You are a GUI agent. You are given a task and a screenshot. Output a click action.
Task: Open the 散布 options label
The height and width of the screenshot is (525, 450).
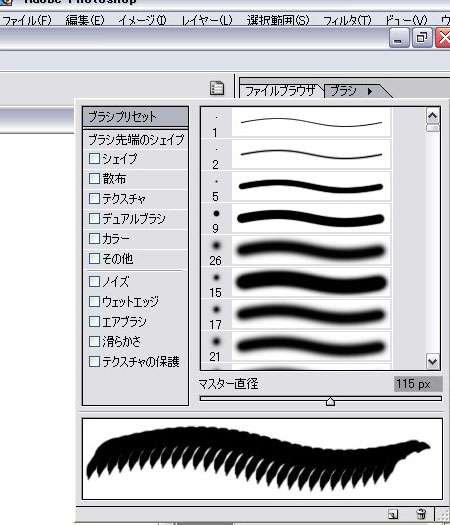point(114,179)
